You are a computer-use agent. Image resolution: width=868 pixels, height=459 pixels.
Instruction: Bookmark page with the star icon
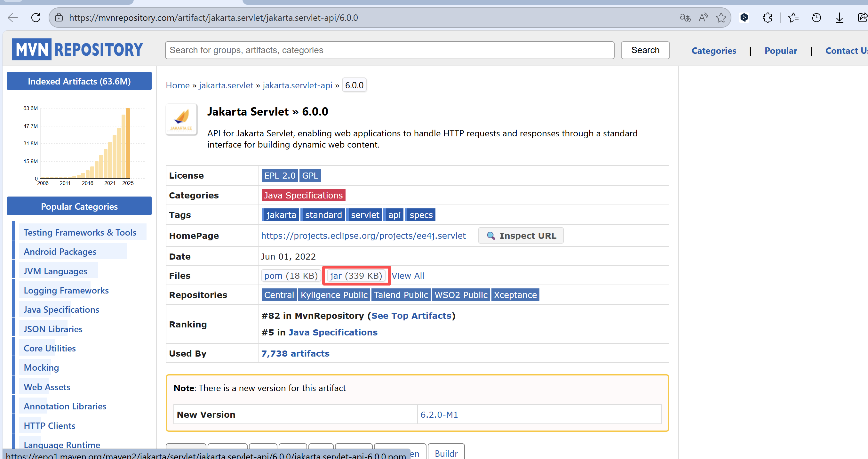click(x=721, y=18)
